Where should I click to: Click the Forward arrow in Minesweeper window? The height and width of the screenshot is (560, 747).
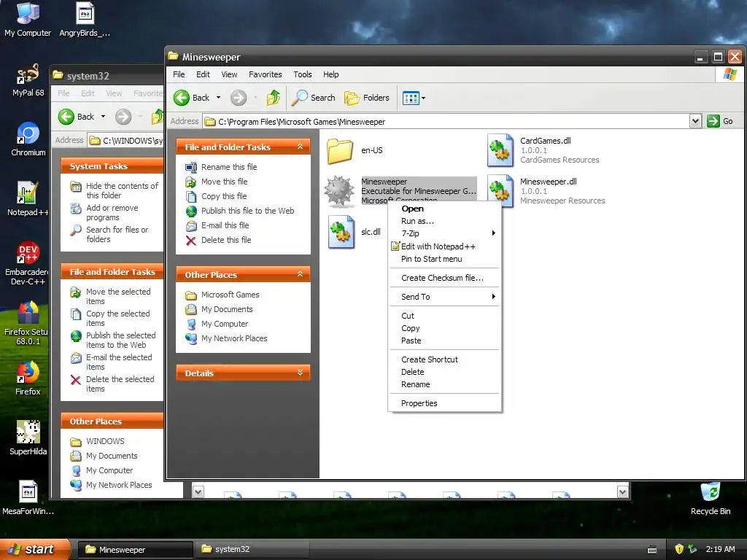coord(239,98)
